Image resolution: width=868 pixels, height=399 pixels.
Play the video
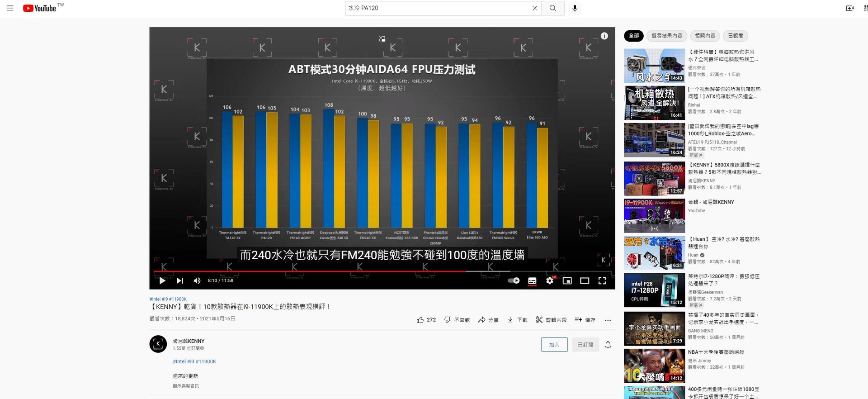coord(162,280)
